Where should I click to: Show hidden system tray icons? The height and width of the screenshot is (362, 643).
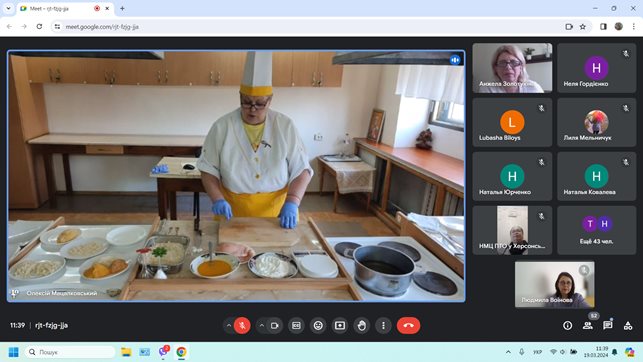coord(508,352)
